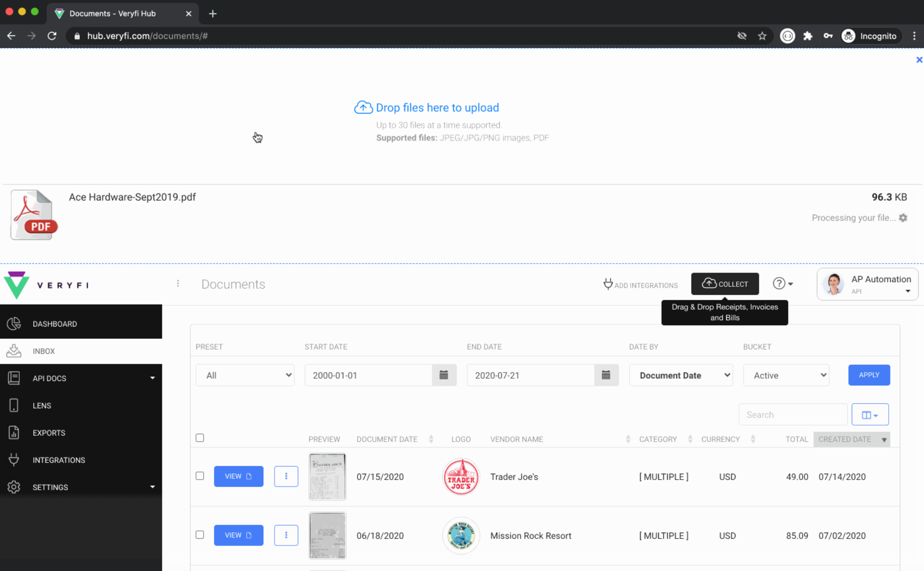
Task: Open the help question mark menu
Action: click(x=783, y=283)
